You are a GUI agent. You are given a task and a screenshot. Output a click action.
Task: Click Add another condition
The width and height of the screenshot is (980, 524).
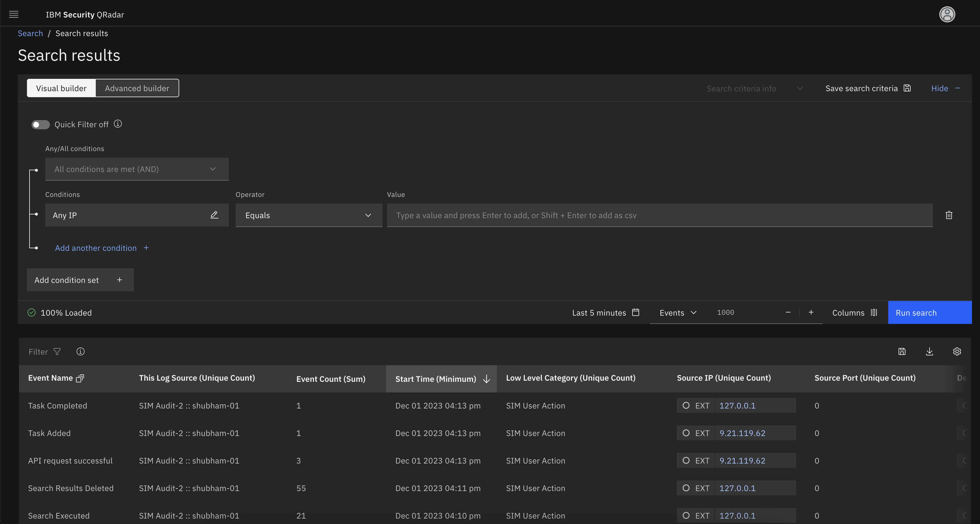click(x=95, y=248)
